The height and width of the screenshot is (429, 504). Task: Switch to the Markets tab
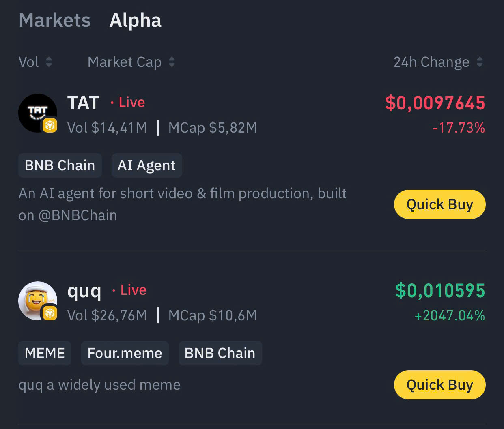point(55,20)
